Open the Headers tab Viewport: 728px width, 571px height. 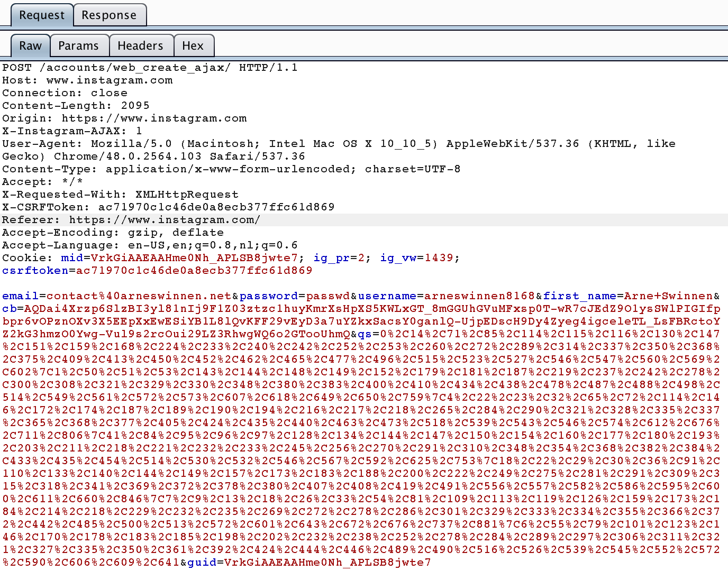[x=140, y=45]
